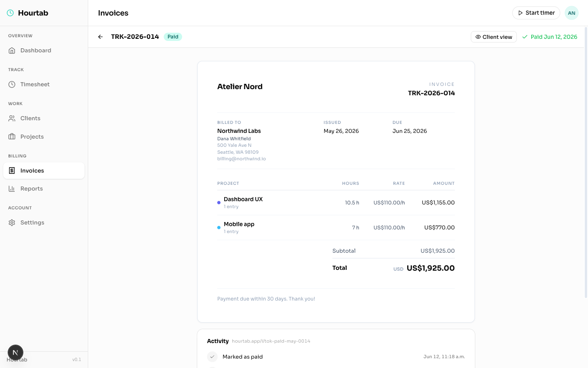The width and height of the screenshot is (588, 368).
Task: Click the Mobile app blue color dot
Action: (219, 228)
